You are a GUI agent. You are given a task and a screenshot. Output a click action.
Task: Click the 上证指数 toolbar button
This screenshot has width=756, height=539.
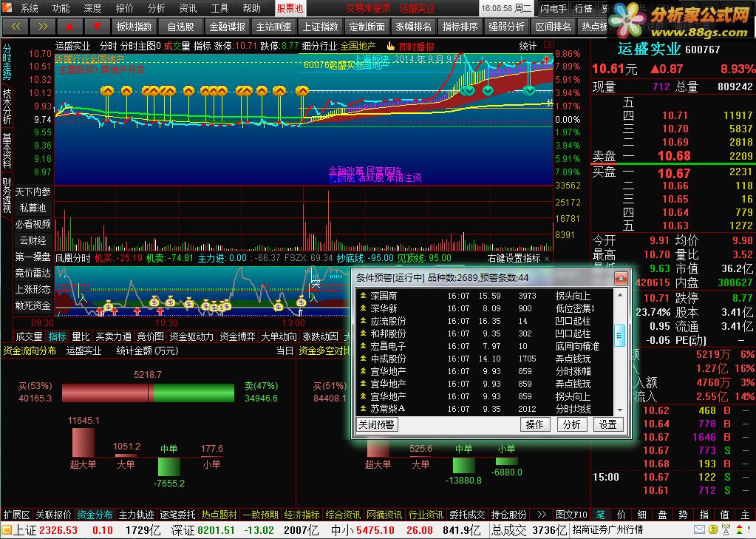point(321,27)
